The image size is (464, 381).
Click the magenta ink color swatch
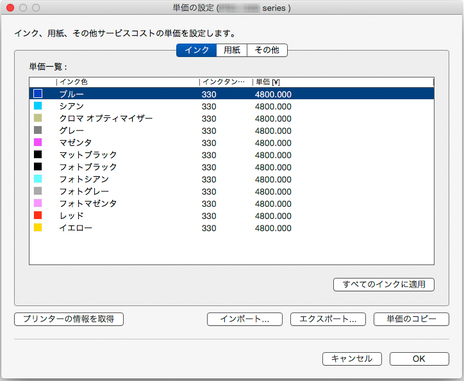tap(38, 142)
